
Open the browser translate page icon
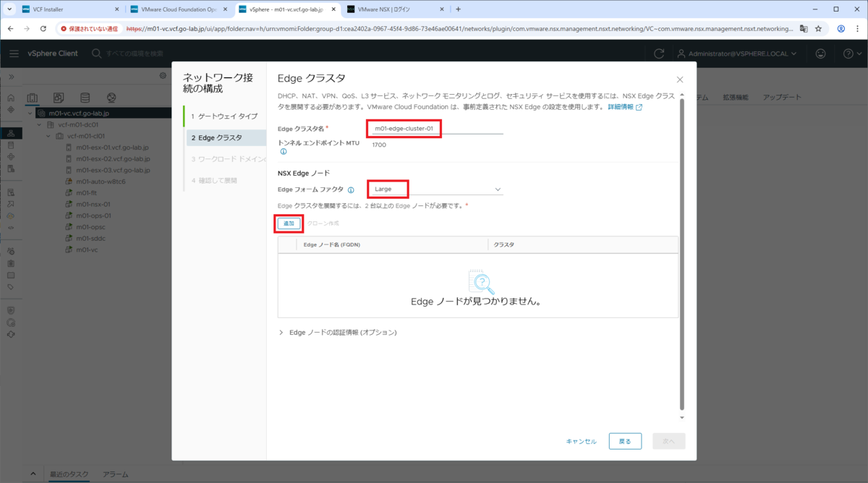[x=802, y=29]
